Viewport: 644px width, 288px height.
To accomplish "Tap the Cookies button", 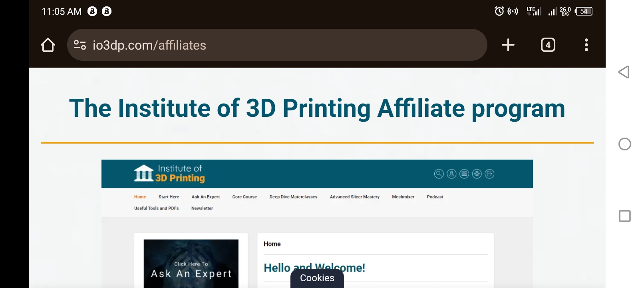I will click(317, 278).
